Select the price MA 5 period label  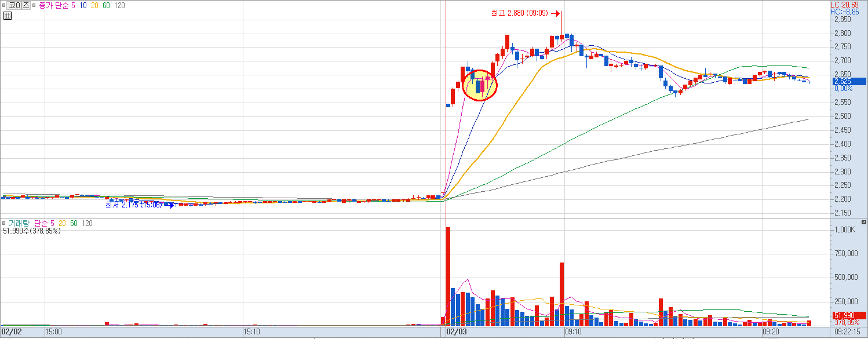(x=73, y=5)
